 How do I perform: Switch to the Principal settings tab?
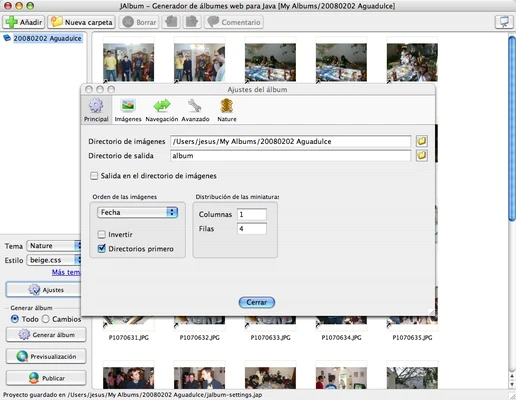coord(96,110)
